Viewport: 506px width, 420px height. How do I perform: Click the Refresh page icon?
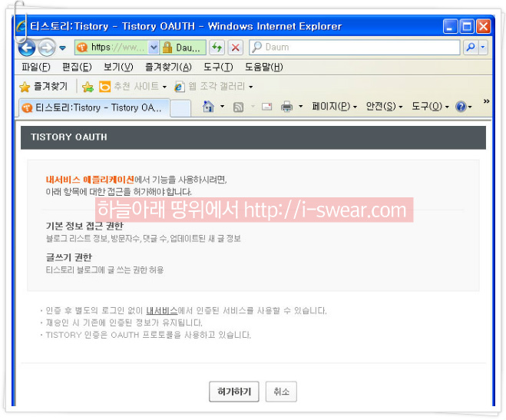217,48
